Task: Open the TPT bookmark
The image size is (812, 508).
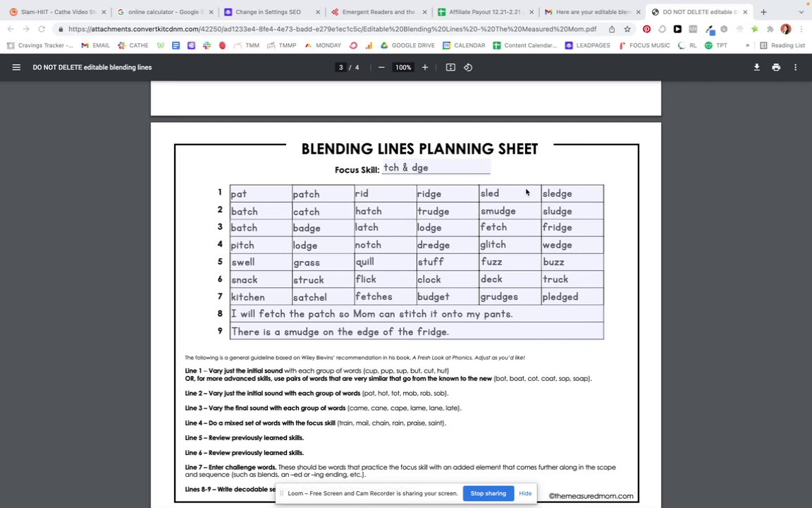Action: point(716,46)
